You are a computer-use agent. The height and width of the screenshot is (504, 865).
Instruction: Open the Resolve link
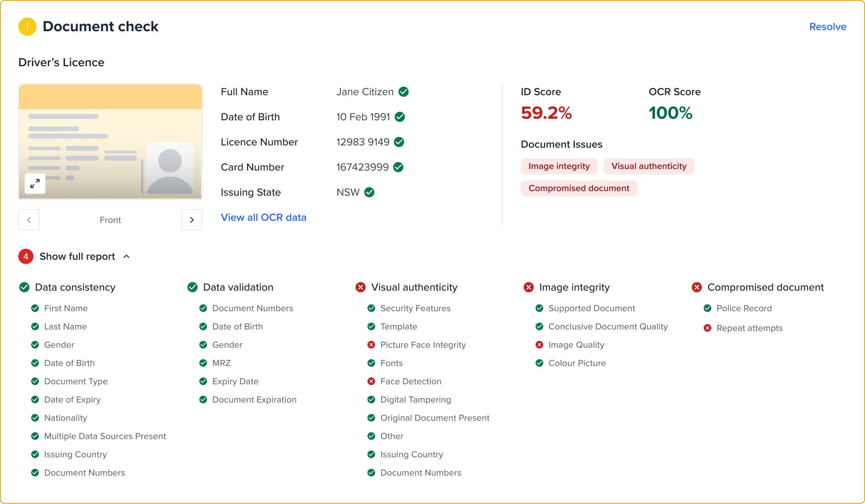tap(828, 27)
